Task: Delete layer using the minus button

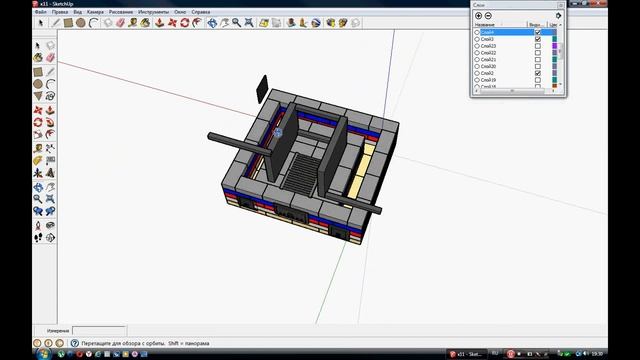Action: 488,16
